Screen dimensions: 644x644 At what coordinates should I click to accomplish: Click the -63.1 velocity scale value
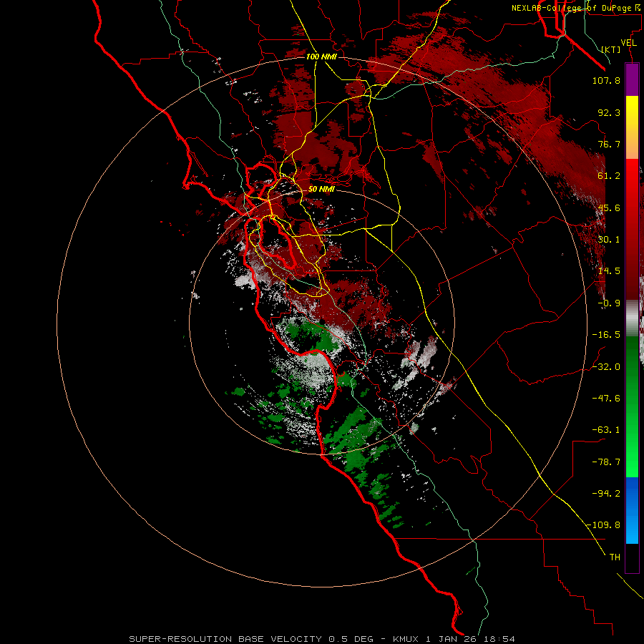tap(606, 430)
